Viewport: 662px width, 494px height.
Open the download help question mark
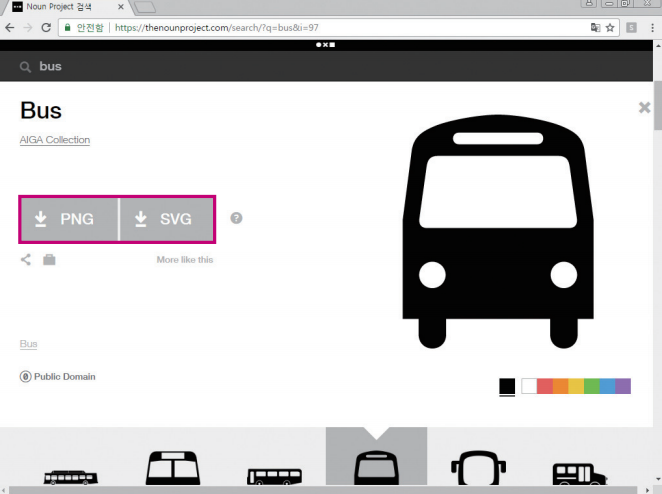coord(236,218)
